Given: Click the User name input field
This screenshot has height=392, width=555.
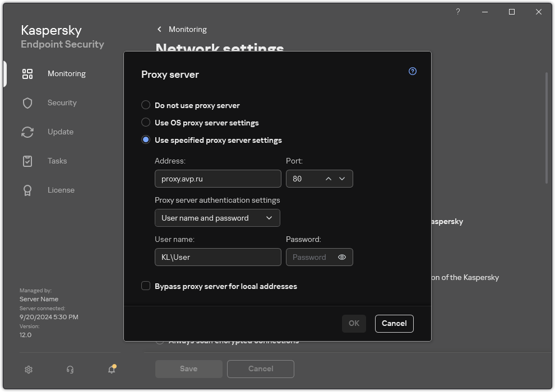Looking at the screenshot, I should (218, 257).
